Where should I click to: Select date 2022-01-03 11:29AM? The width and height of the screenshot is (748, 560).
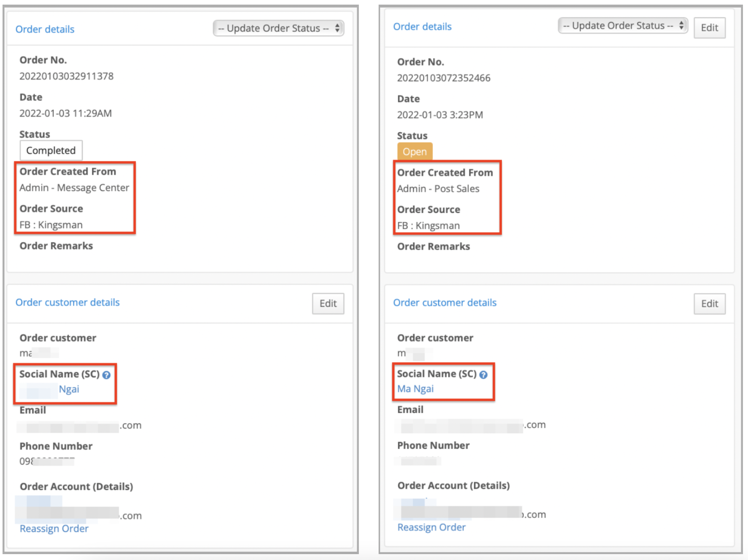click(65, 113)
